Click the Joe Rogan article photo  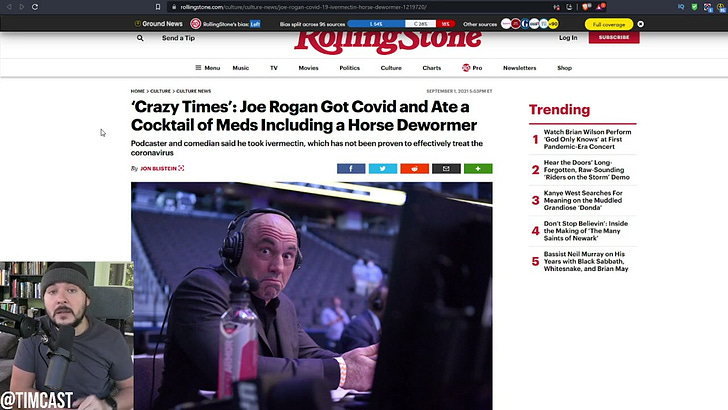tap(312, 296)
